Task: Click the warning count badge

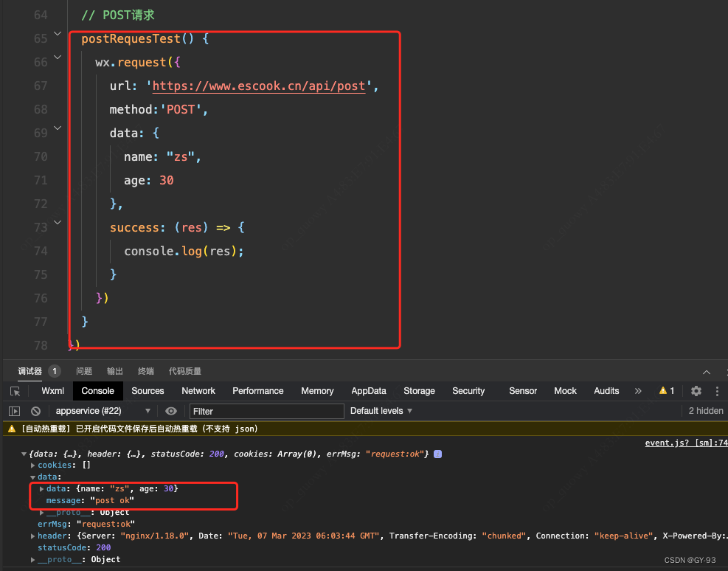Action: coord(667,391)
